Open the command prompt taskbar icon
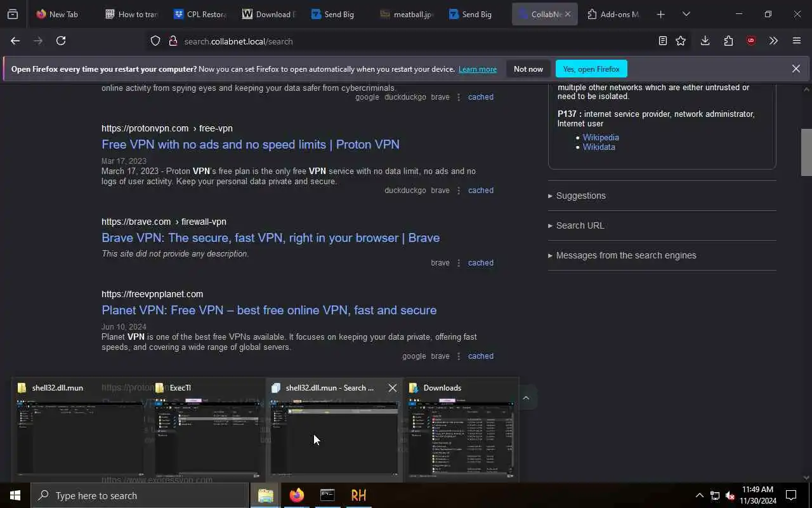This screenshot has width=812, height=508. point(327,495)
